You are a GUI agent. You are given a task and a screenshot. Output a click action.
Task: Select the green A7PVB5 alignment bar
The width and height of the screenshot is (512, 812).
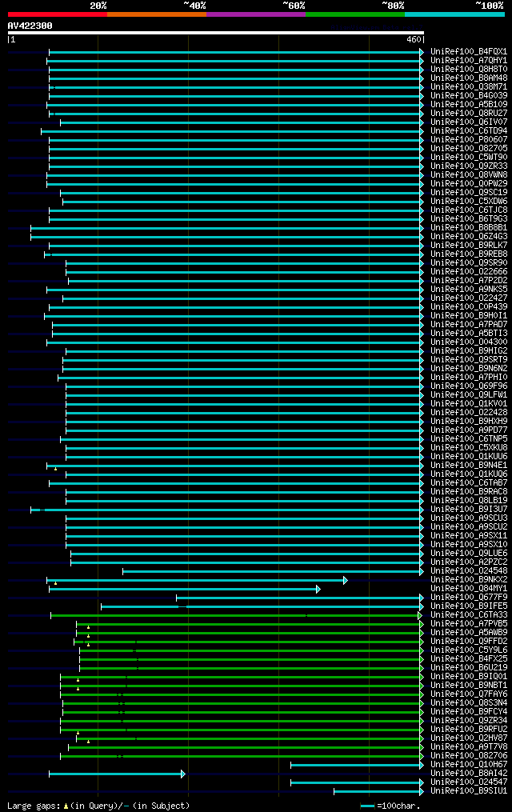[x=250, y=625]
